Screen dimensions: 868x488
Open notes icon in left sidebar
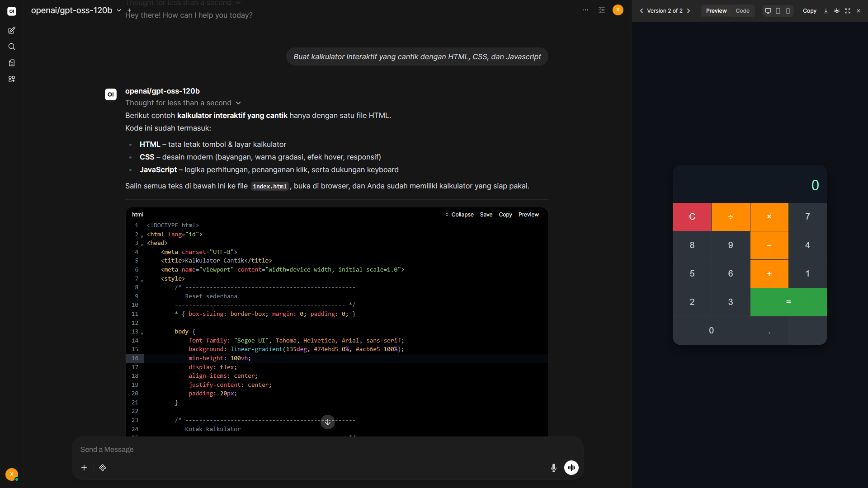tap(12, 63)
